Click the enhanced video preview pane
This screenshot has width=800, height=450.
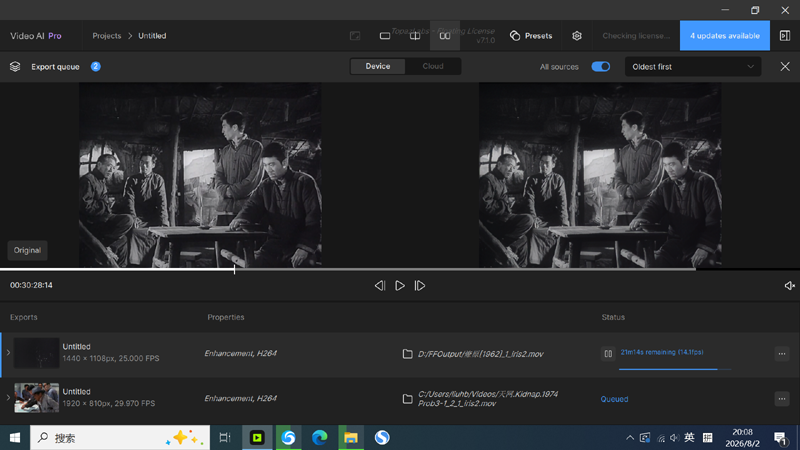click(x=600, y=175)
